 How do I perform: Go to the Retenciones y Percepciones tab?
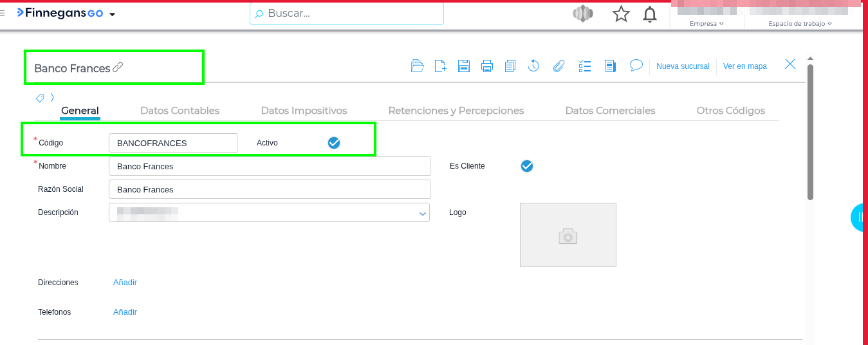tap(456, 111)
